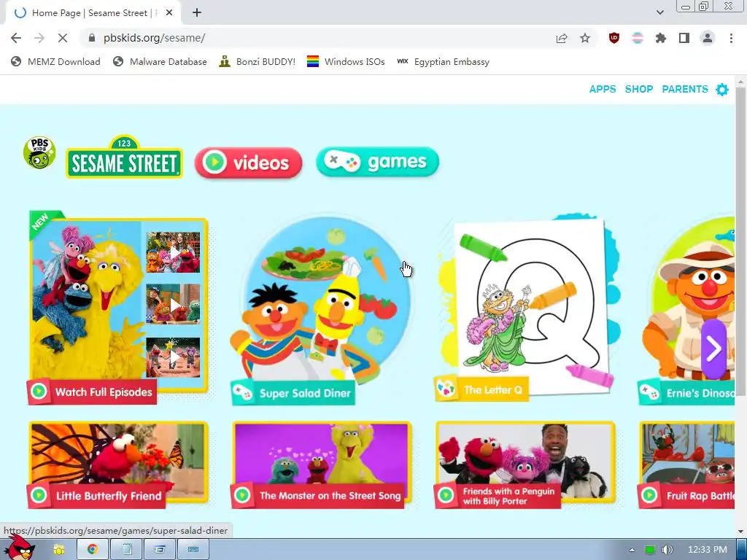747x560 pixels.
Task: Click play icon on Friends with a Penguin
Action: 446,495
